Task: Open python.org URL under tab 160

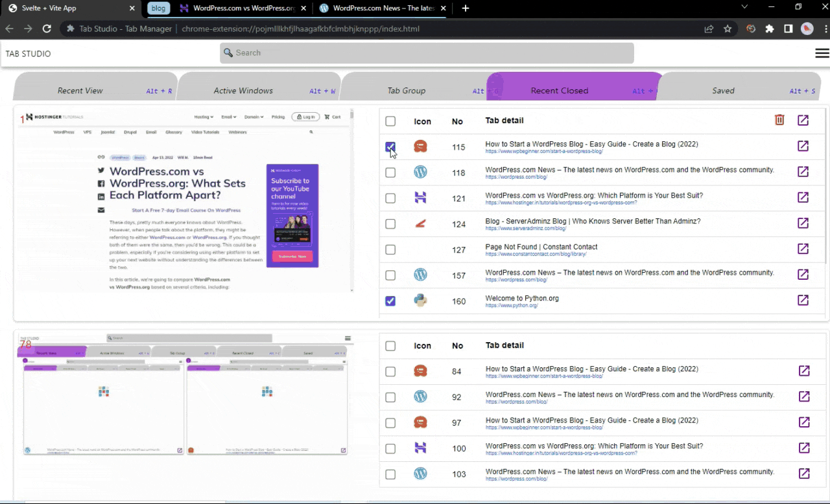Action: pyautogui.click(x=512, y=306)
